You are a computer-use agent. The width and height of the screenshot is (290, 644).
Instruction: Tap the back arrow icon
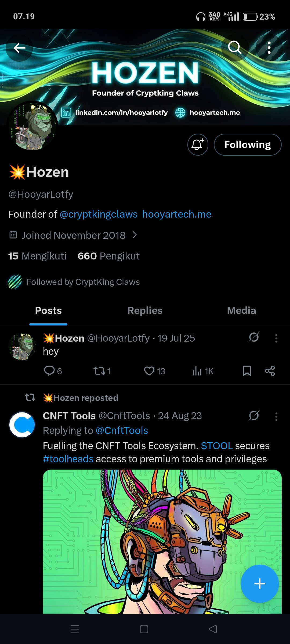click(x=19, y=48)
